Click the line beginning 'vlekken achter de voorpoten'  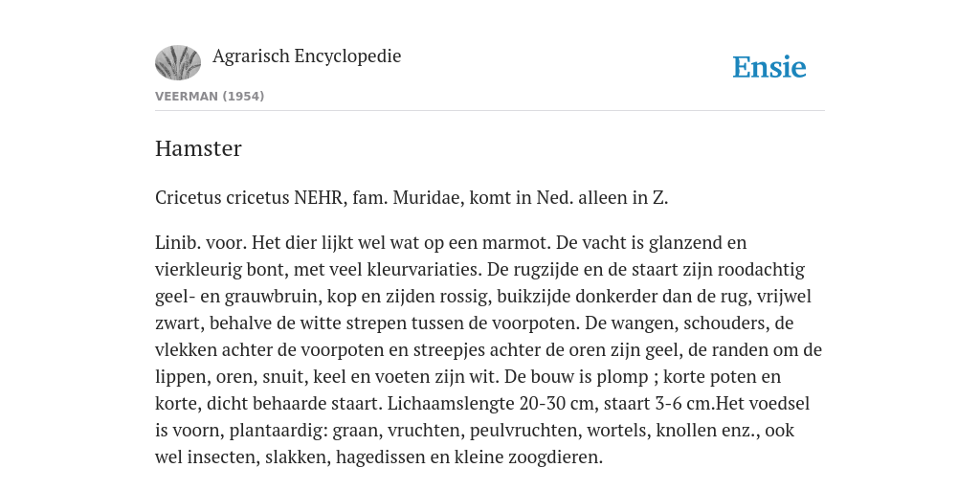click(x=488, y=350)
